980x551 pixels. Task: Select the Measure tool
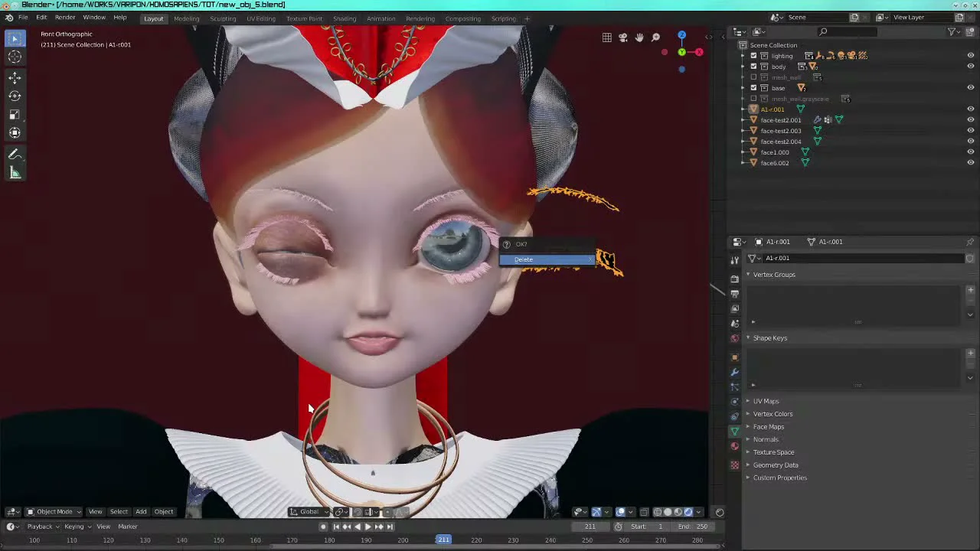(15, 173)
